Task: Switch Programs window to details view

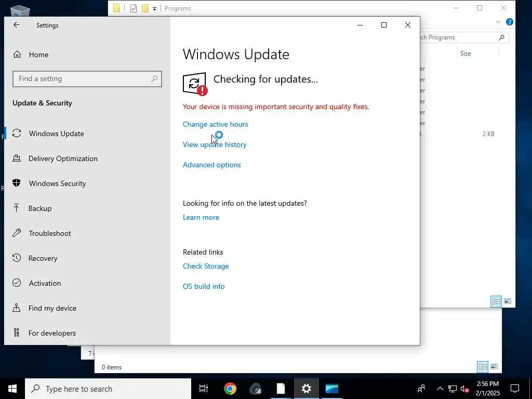Action: click(496, 301)
